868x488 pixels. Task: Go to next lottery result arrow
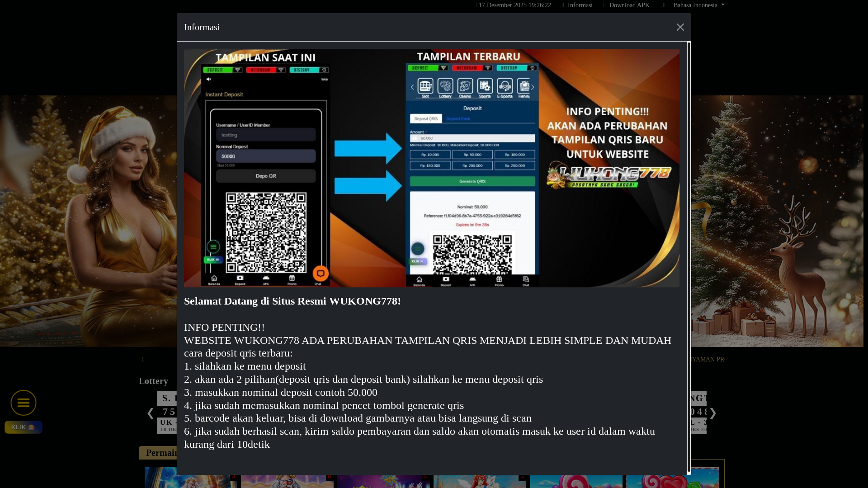click(713, 413)
